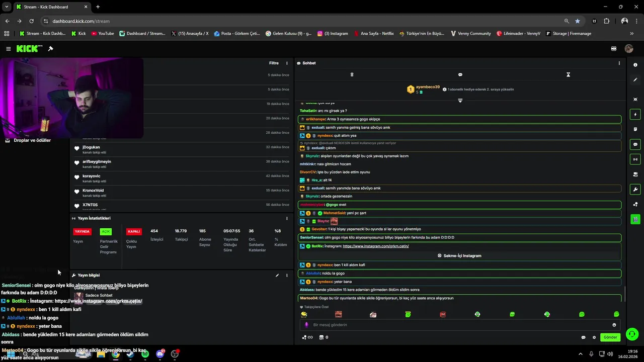
Task: Open the hamburger menu beside the Kick logo
Action: coord(8,49)
